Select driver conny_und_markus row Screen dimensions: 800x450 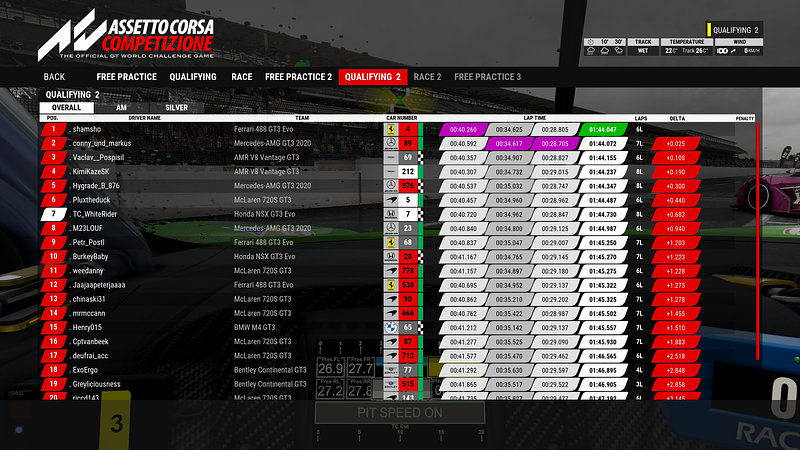pos(397,143)
